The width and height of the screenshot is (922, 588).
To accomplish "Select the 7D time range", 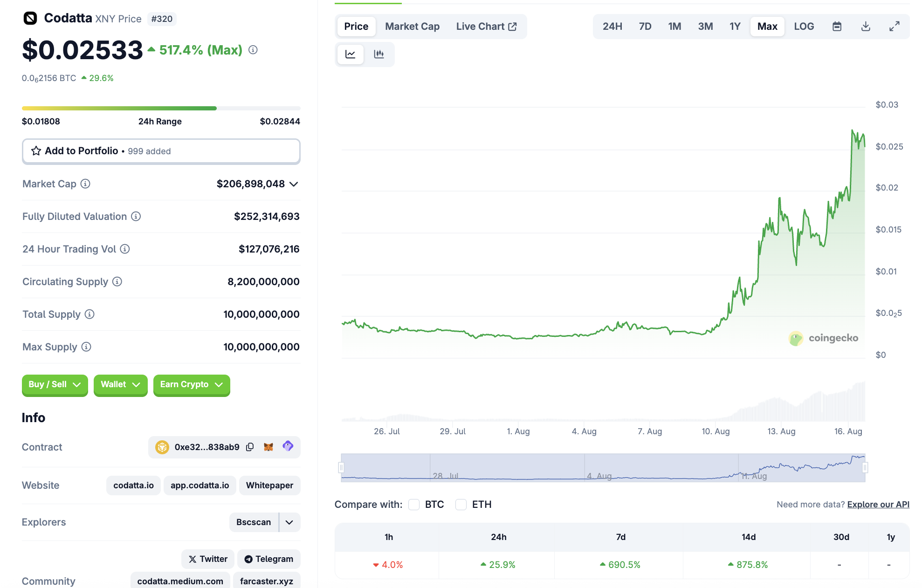I will 645,27.
